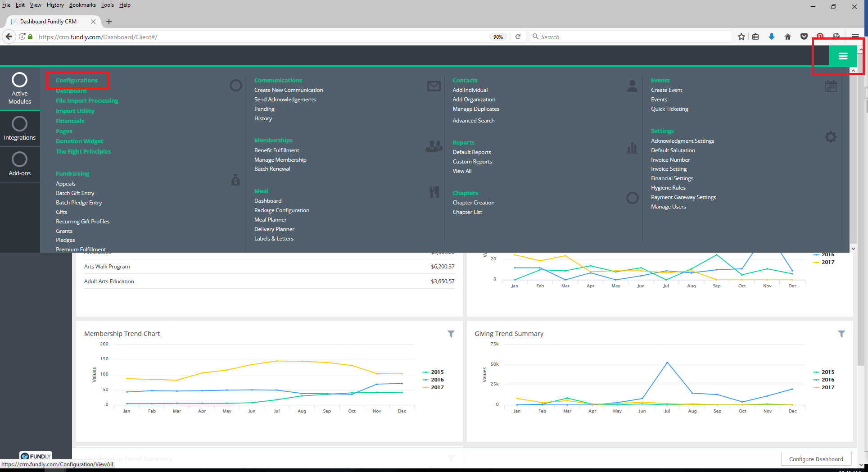The width and height of the screenshot is (868, 472).
Task: Click the Communications envelope icon
Action: pyautogui.click(x=434, y=86)
